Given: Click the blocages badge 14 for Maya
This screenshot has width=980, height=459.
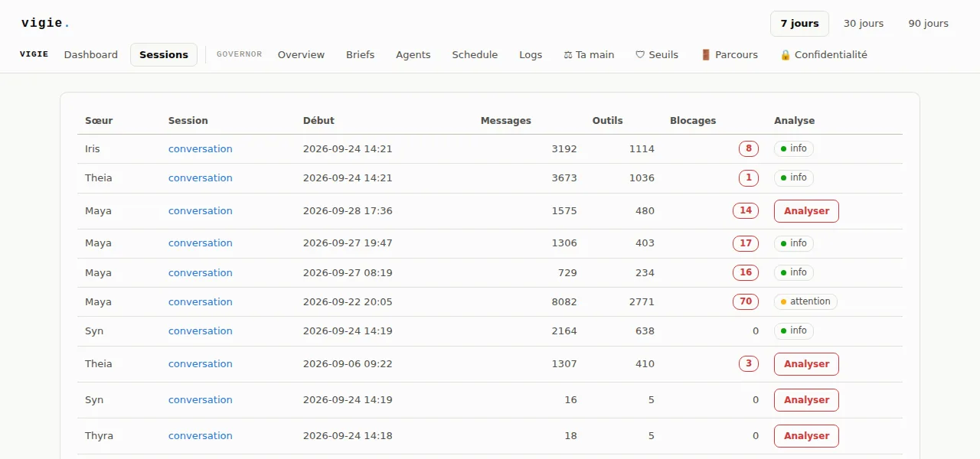Looking at the screenshot, I should pos(746,211).
